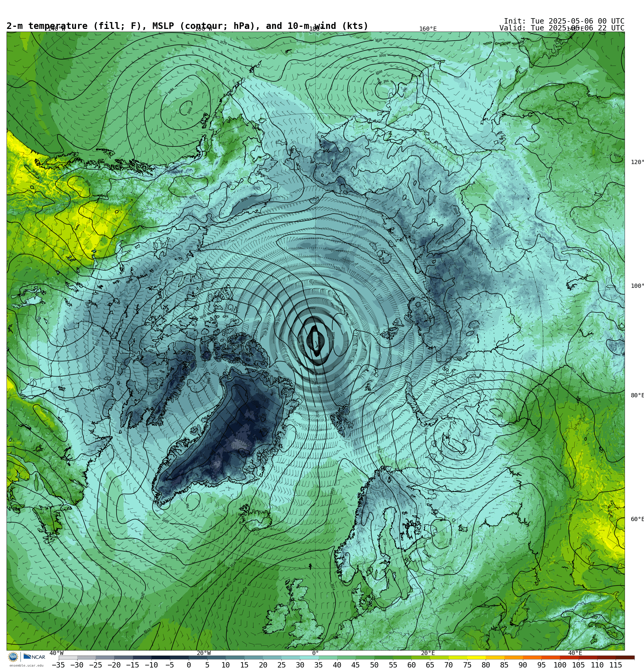Click the right-edge '80°E' longitude label
This screenshot has height=669, width=644.
637,395
